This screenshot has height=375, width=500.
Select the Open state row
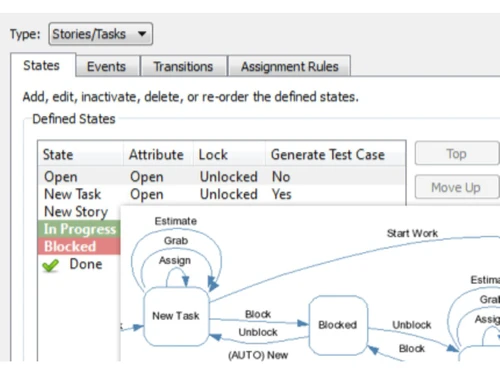(222, 177)
